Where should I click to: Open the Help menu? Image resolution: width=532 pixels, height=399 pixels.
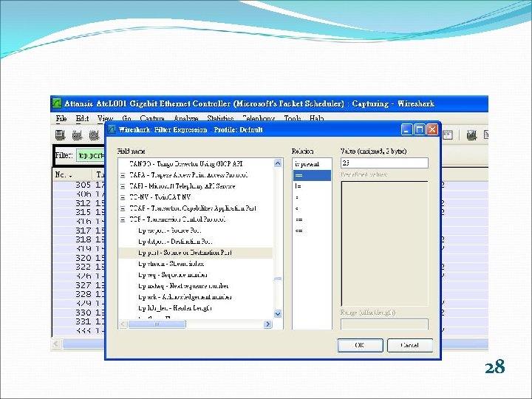(316, 118)
